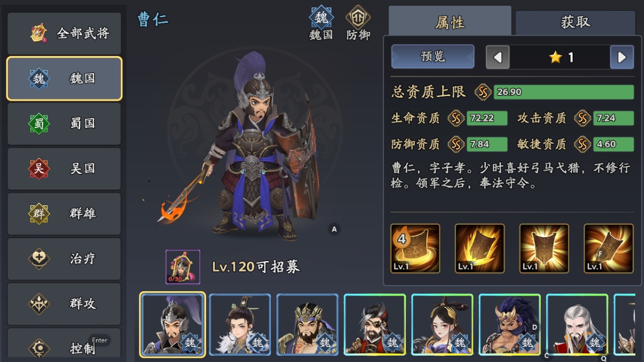Click the 总资质上限 green progress bar
The height and width of the screenshot is (362, 644).
coord(563,92)
